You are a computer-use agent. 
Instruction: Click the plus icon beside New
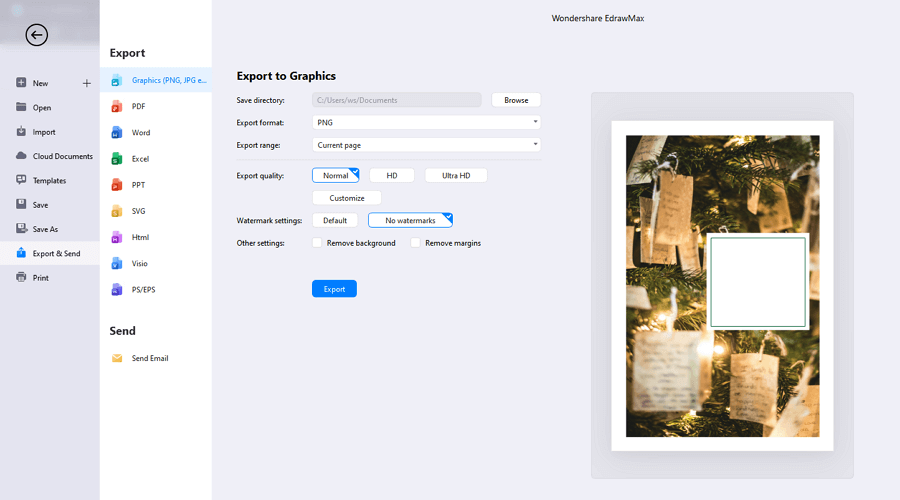pyautogui.click(x=87, y=83)
